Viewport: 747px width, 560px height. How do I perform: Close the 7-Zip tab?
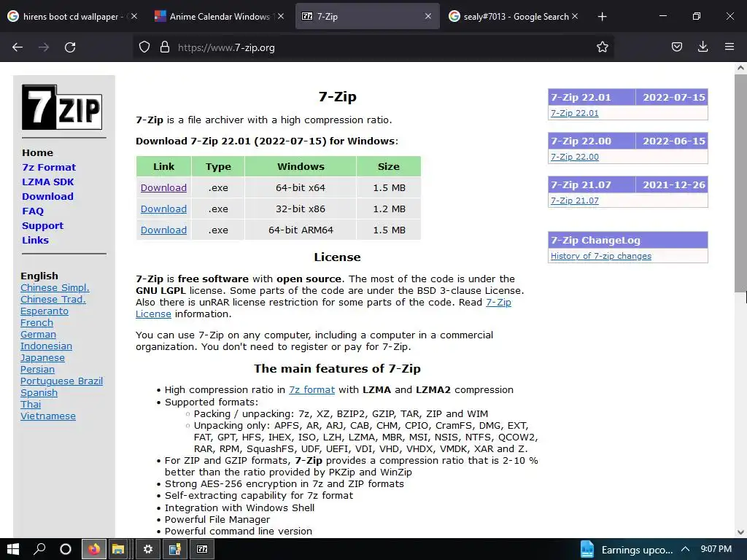(x=428, y=16)
